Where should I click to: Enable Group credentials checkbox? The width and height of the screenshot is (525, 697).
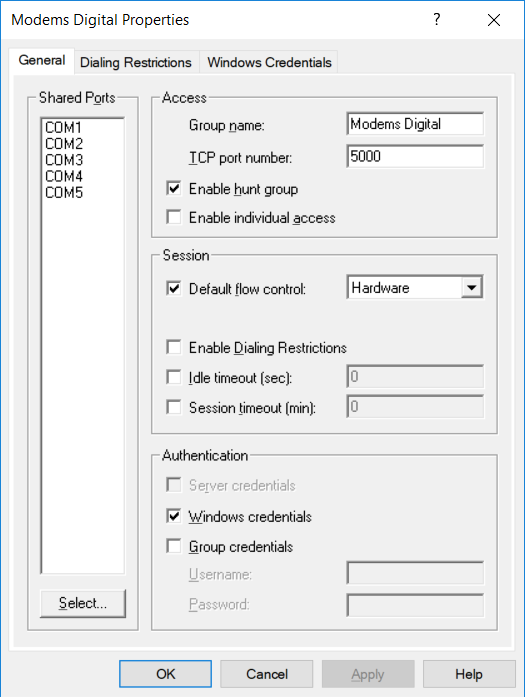[x=173, y=546]
